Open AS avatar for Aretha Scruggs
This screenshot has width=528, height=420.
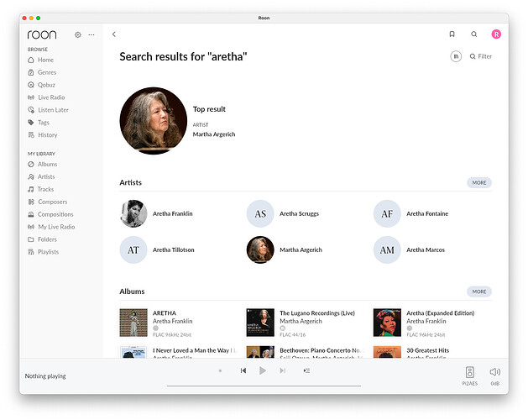260,213
